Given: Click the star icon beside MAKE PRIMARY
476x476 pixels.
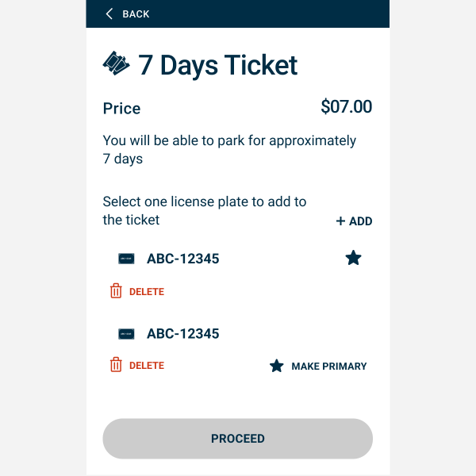Looking at the screenshot, I should [x=276, y=366].
